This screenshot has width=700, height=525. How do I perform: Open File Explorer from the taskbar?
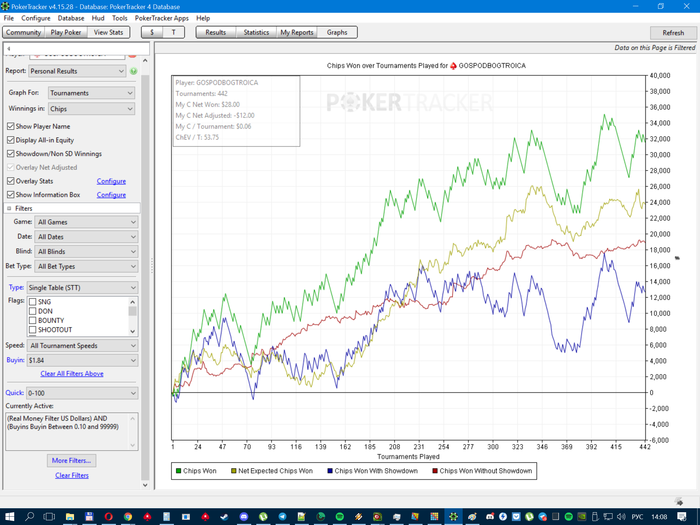(x=70, y=517)
